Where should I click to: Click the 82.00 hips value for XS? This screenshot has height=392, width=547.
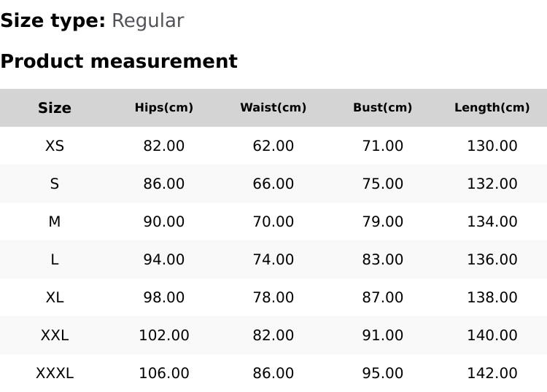164,146
